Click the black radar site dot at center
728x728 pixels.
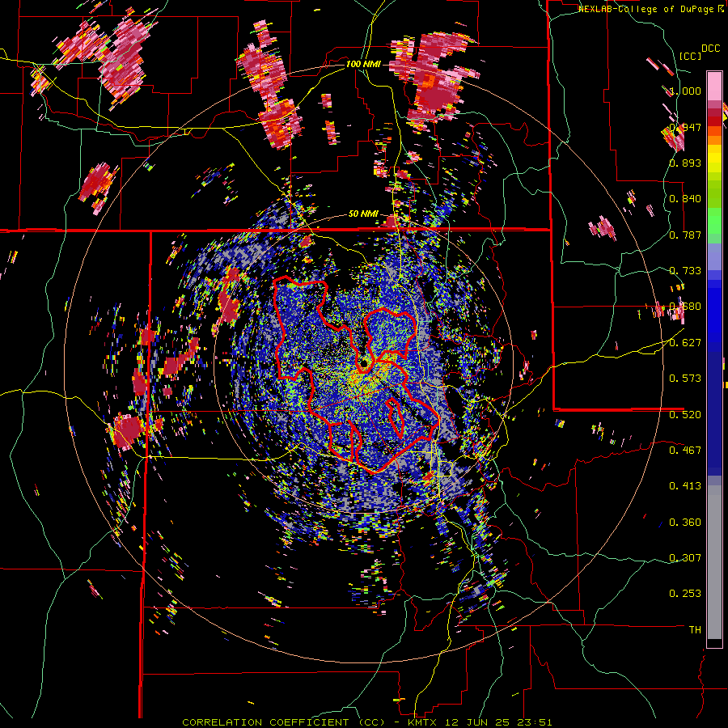[363, 363]
